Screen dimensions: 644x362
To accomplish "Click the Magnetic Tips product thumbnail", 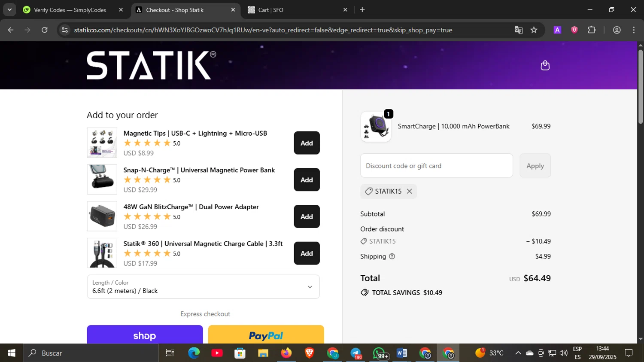I will [x=102, y=143].
